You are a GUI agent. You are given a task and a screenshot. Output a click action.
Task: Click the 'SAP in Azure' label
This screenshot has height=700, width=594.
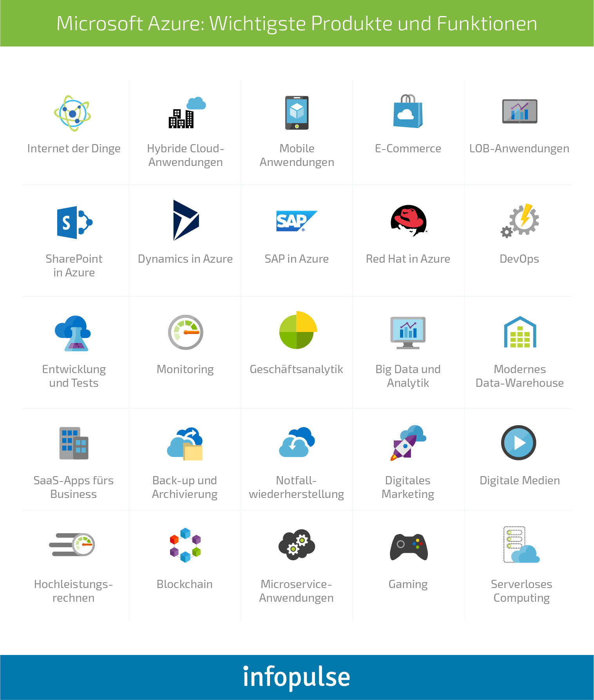click(297, 259)
